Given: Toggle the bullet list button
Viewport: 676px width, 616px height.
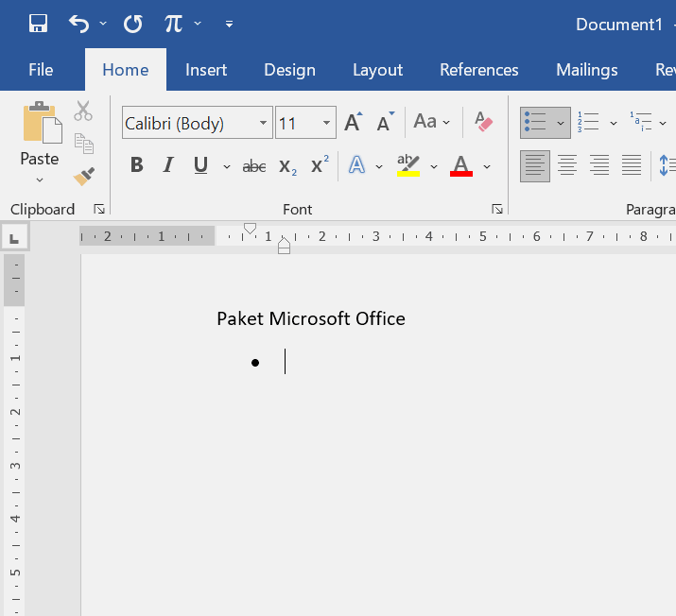Looking at the screenshot, I should click(536, 123).
